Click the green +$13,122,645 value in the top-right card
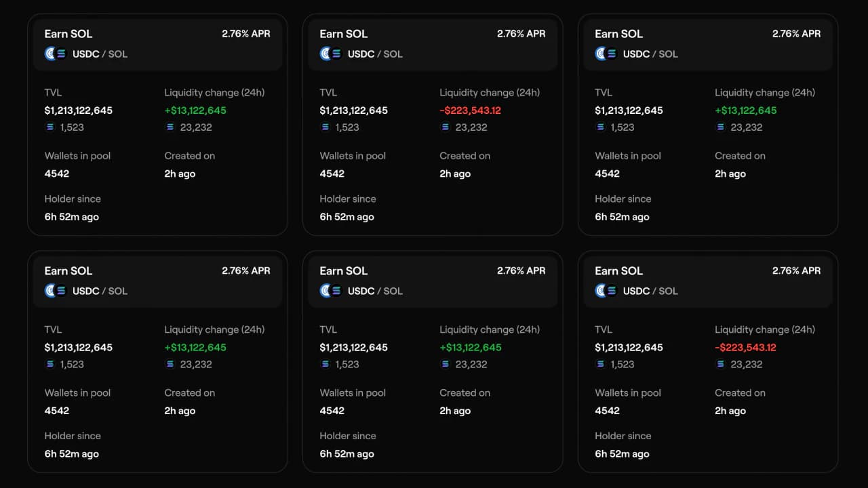868x488 pixels. [746, 110]
